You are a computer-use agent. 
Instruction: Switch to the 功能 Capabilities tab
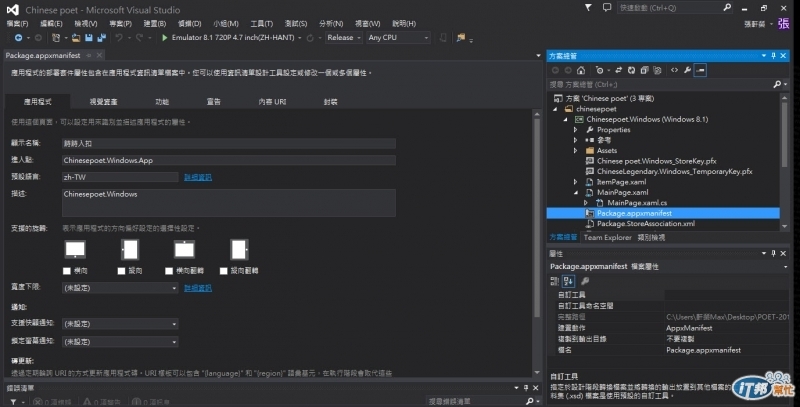pyautogui.click(x=162, y=102)
